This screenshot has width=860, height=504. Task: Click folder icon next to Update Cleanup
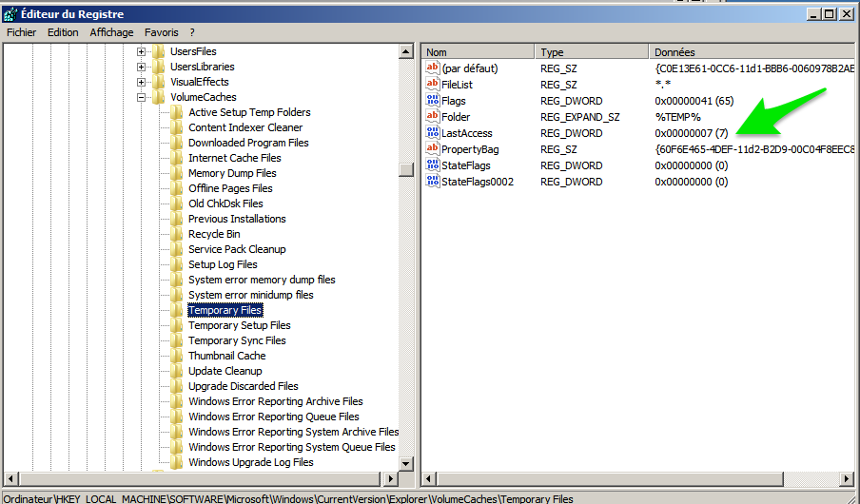[x=177, y=371]
